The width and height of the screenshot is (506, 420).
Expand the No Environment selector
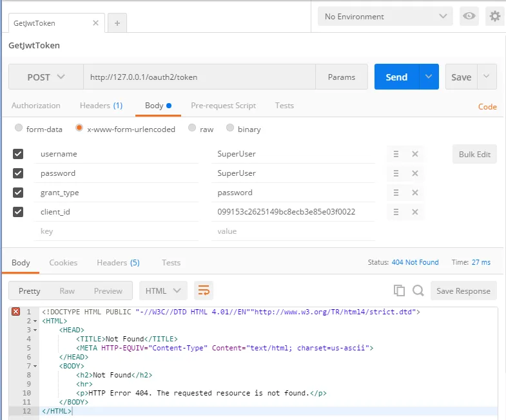click(x=385, y=16)
